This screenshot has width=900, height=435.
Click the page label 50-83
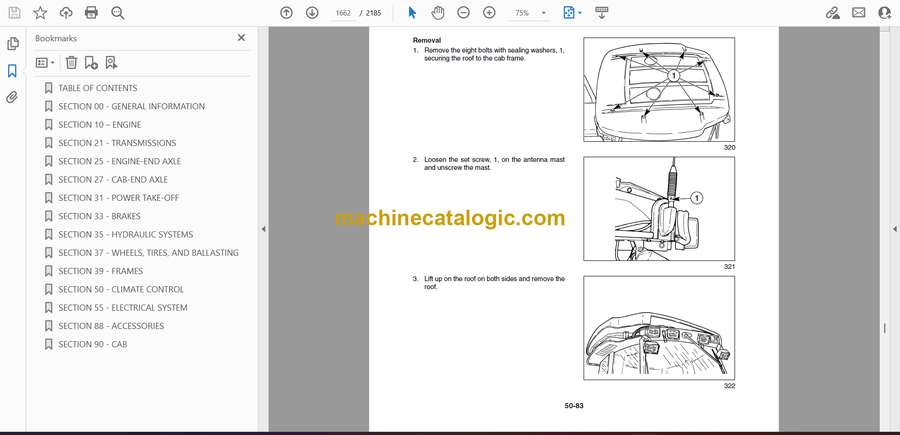tap(574, 406)
